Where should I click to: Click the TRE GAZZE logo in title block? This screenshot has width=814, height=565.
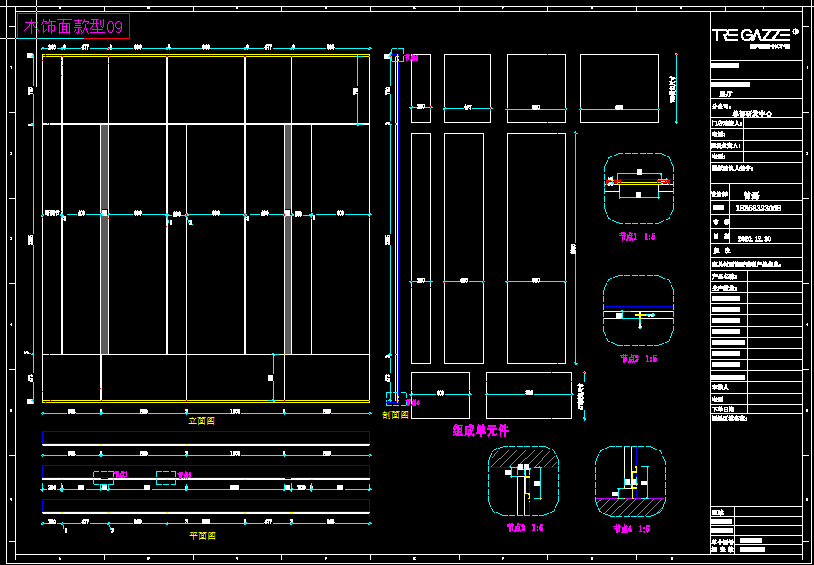(755, 36)
